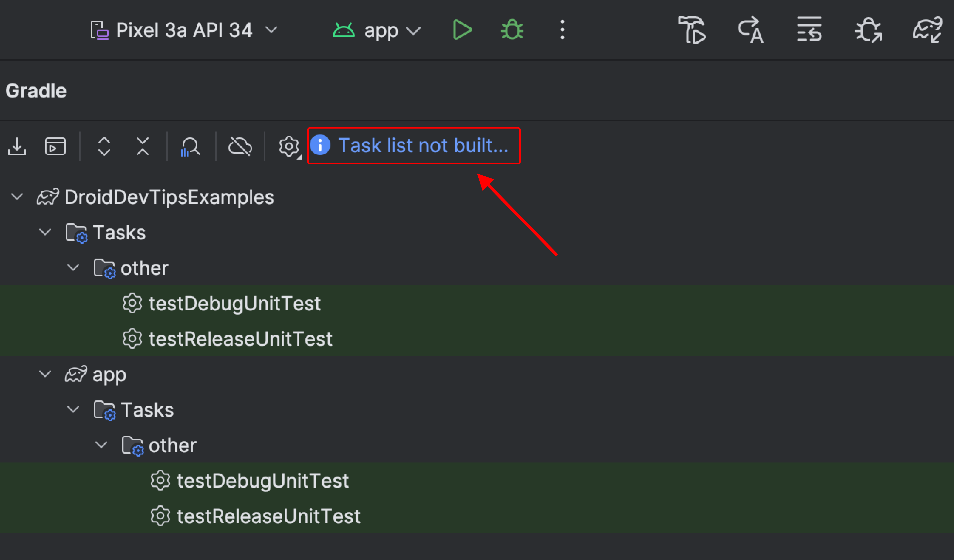Click Tasks folder icon under app

click(x=104, y=411)
